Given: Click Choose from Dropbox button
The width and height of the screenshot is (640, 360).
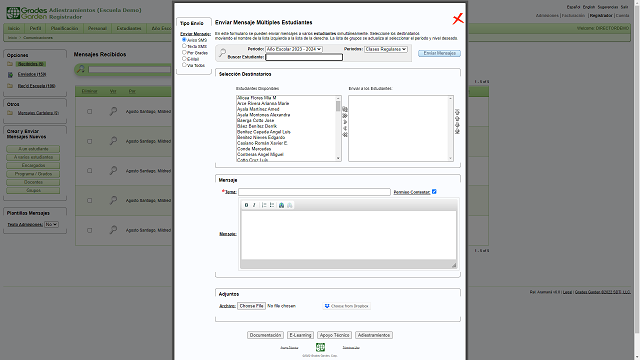Looking at the screenshot, I should pyautogui.click(x=347, y=306).
